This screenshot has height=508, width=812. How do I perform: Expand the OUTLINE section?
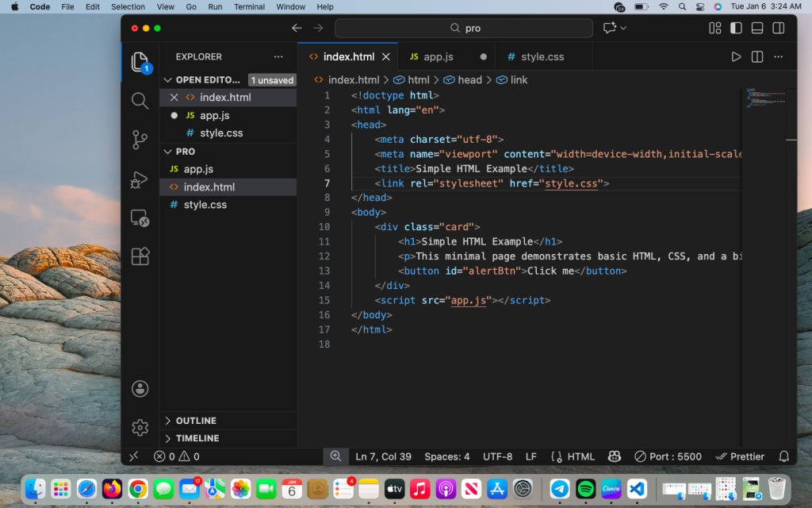(x=196, y=421)
